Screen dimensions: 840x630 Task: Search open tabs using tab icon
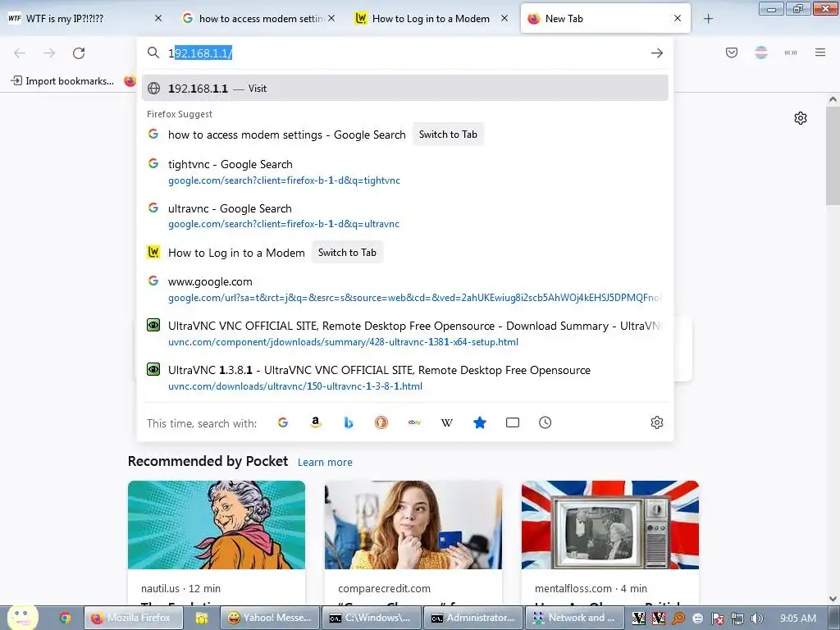(513, 422)
